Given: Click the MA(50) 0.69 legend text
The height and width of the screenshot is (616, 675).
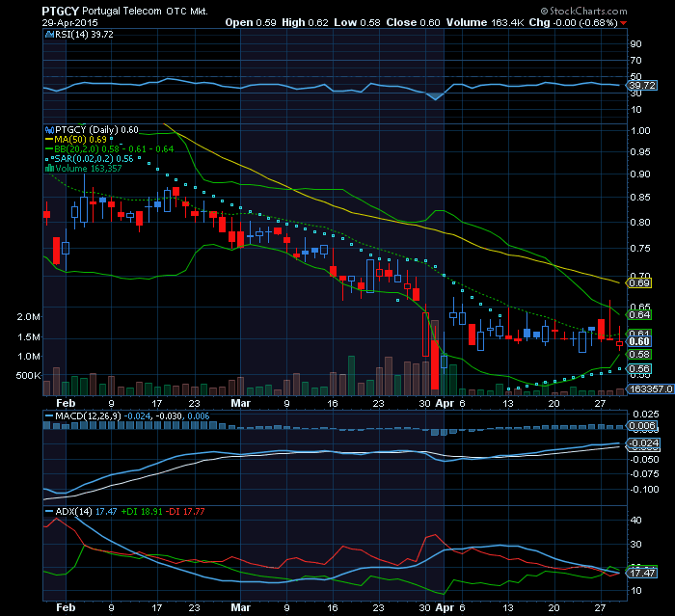Looking at the screenshot, I should pyautogui.click(x=80, y=140).
